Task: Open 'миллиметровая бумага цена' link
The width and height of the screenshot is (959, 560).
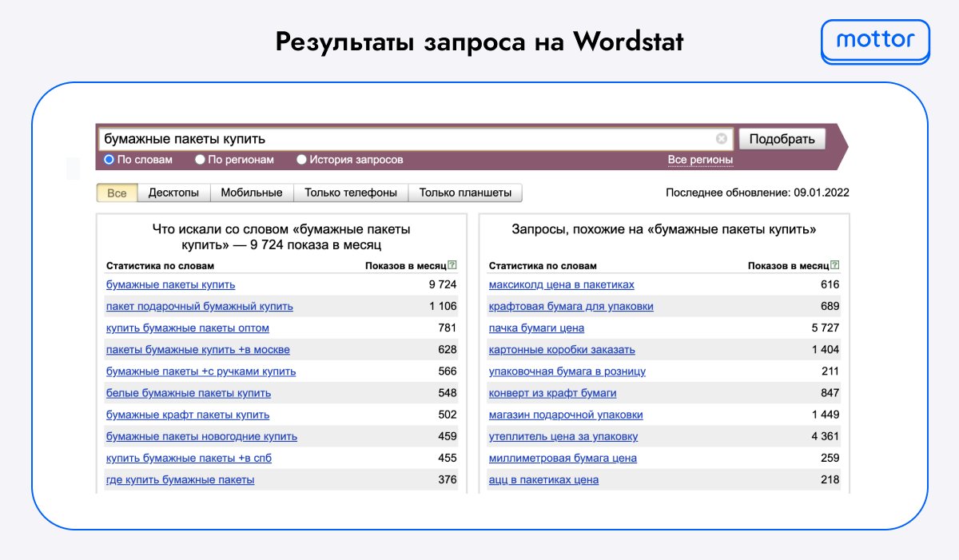Action: pos(563,458)
